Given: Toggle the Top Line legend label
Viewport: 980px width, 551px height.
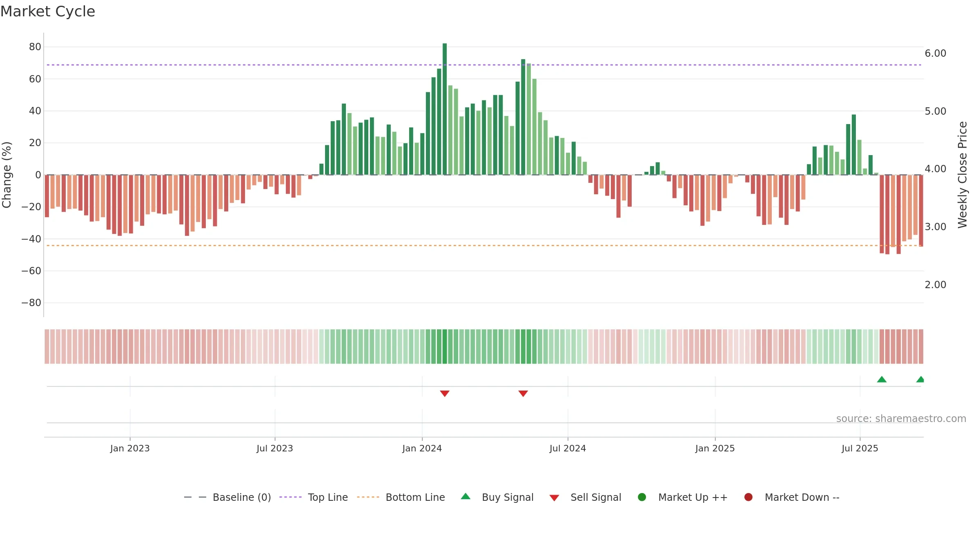Looking at the screenshot, I should (x=328, y=497).
